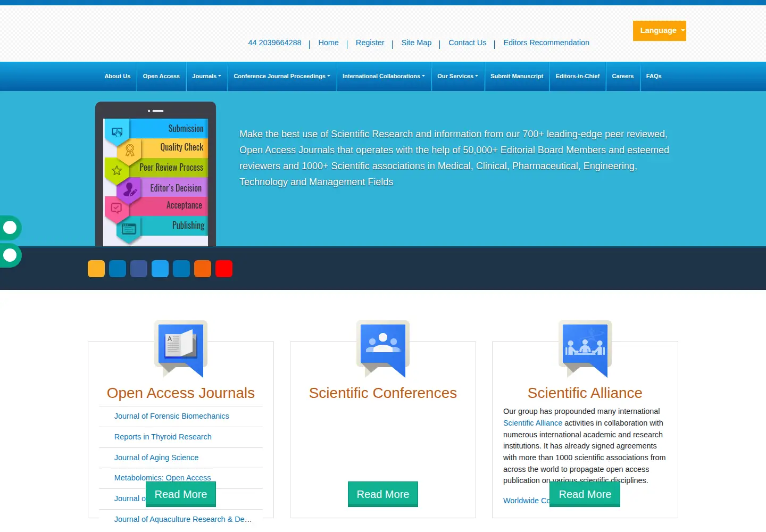Image resolution: width=766 pixels, height=532 pixels.
Task: Click the Open Access Journals book icon
Action: coord(181,349)
